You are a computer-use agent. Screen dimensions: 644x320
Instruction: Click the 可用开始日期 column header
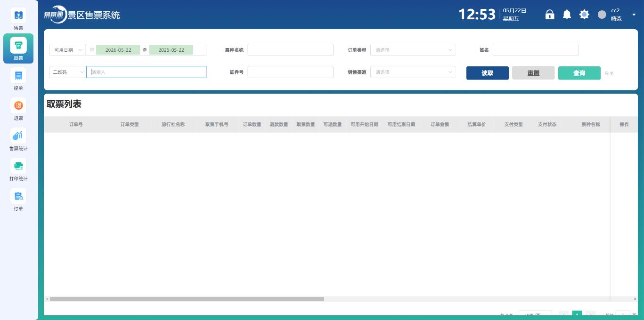(x=364, y=125)
